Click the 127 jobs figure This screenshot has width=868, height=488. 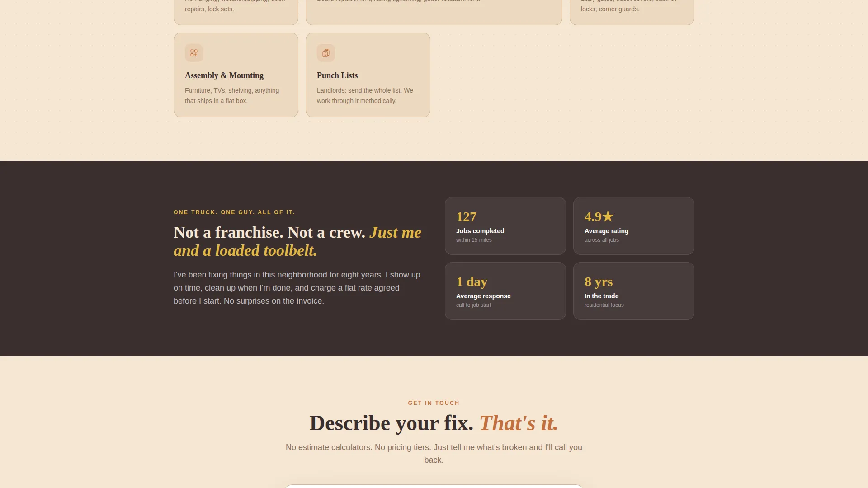point(466,216)
